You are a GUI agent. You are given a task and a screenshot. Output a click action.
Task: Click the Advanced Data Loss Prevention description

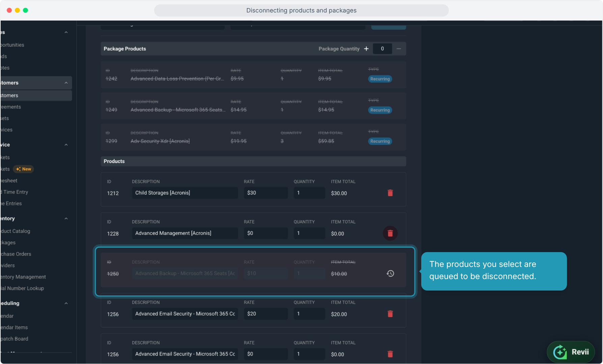(177, 79)
